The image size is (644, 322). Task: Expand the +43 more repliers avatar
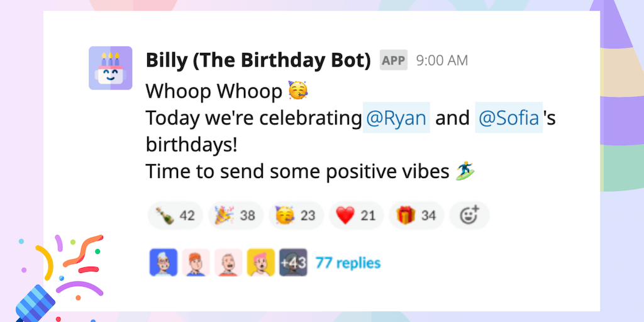coord(293,262)
